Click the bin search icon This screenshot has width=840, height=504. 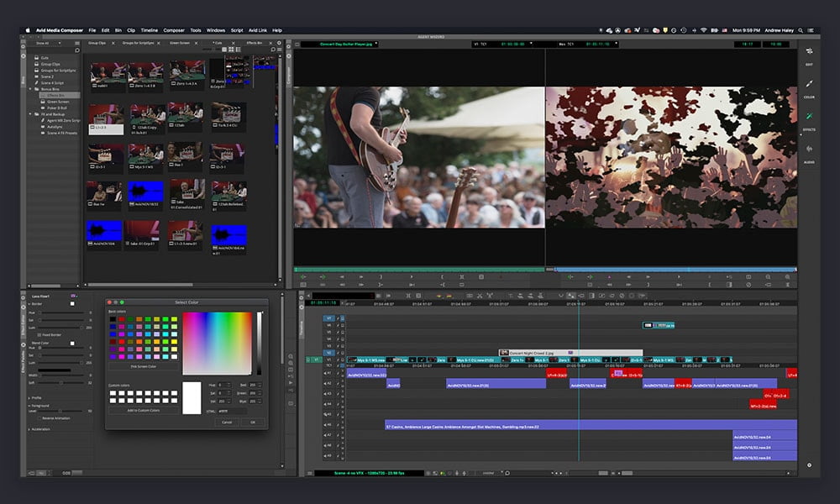click(x=273, y=50)
